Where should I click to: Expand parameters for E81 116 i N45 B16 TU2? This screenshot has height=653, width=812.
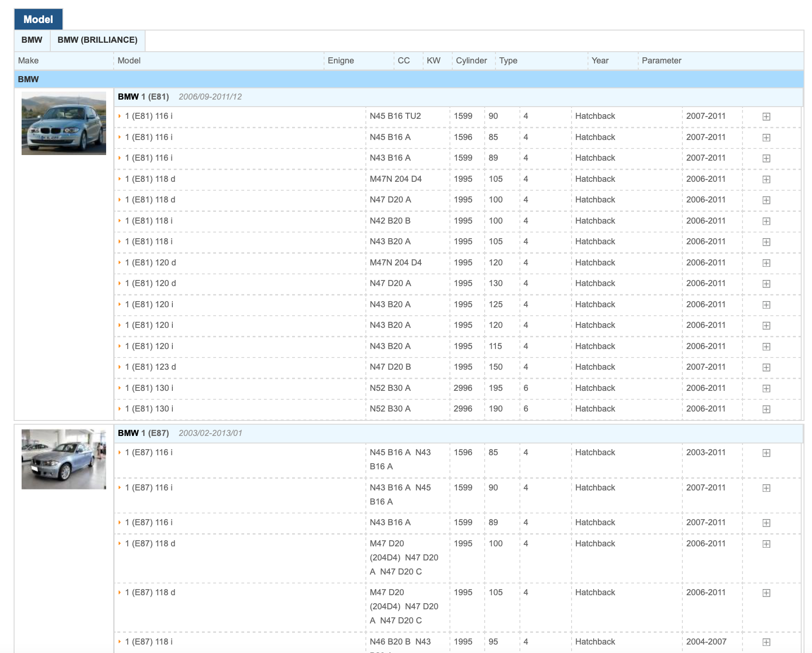(766, 117)
